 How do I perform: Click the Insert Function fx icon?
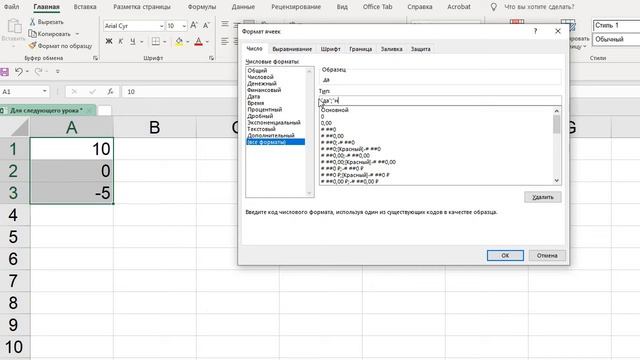(110, 91)
